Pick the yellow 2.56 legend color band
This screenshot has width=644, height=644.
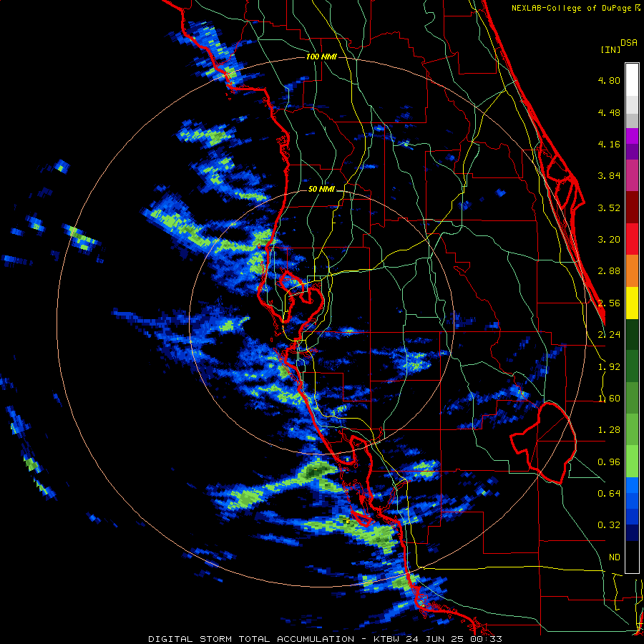[632, 303]
